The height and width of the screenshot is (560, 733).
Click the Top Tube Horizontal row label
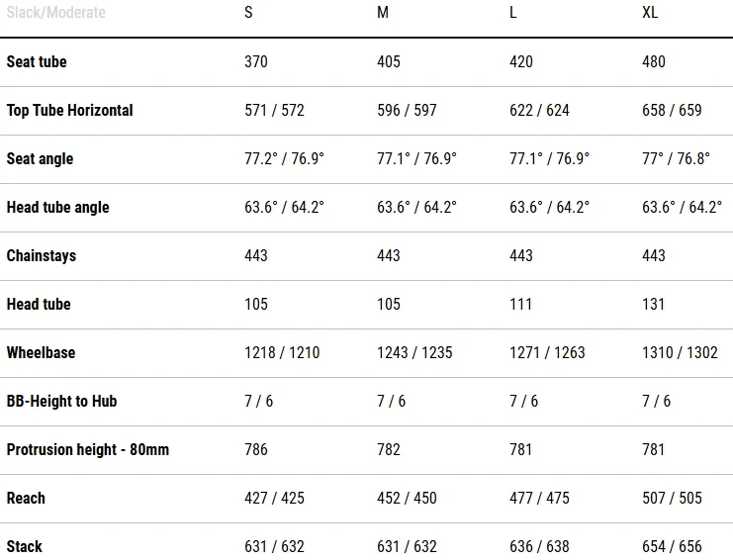coord(69,110)
